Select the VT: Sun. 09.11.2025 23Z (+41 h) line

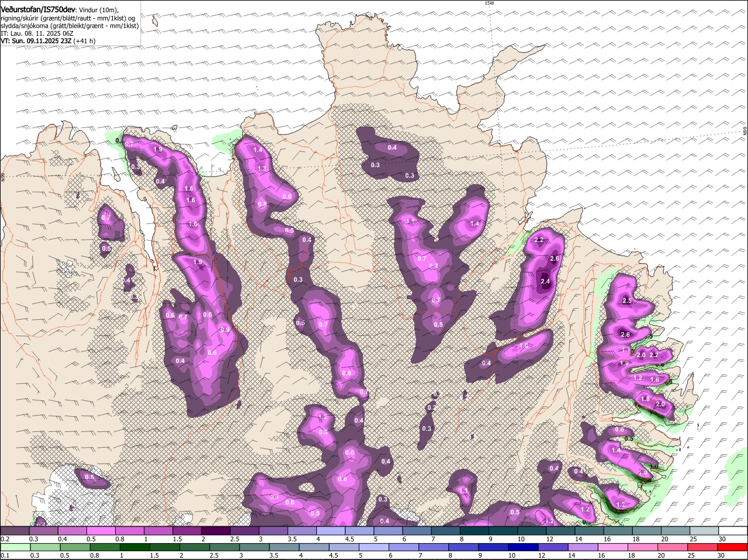[x=48, y=41]
